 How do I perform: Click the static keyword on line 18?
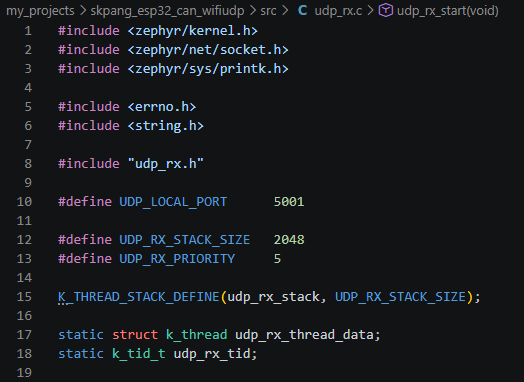click(81, 354)
